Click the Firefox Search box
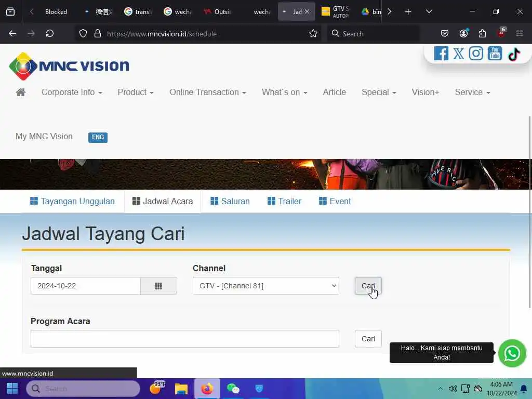 [x=373, y=34]
